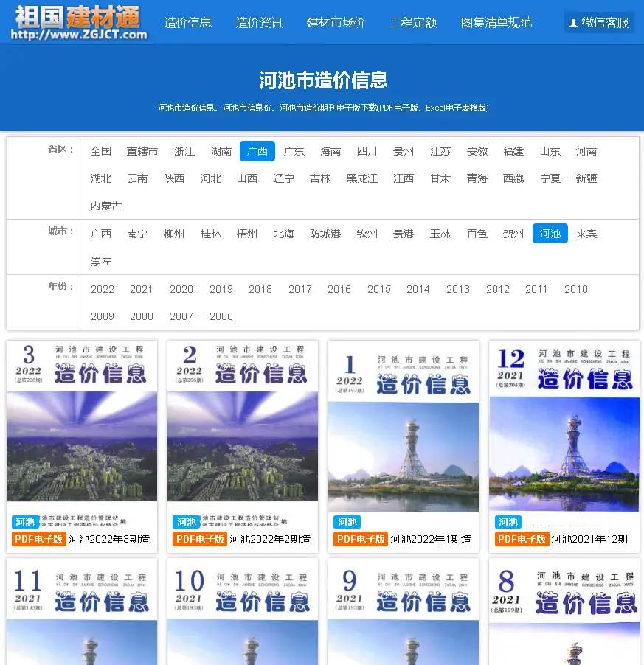Select 北海 city filter

(284, 234)
